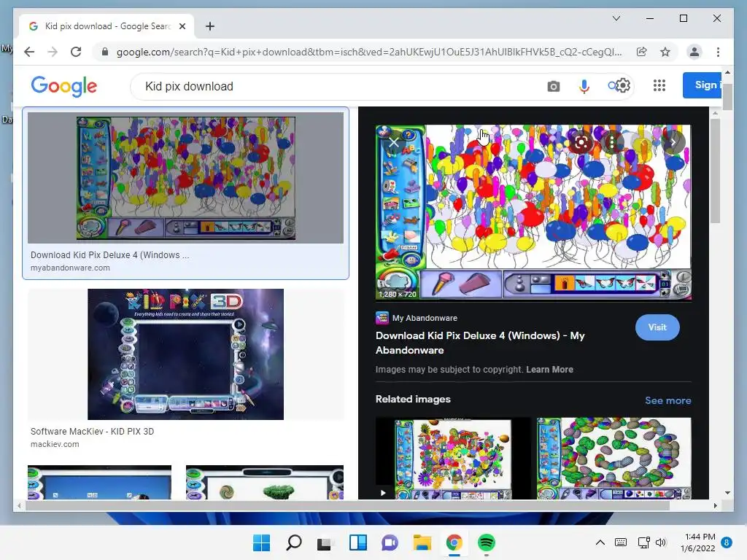
Task: Select the Kid Pix Deluxe 4 balloon thumbnail
Action: (185, 178)
